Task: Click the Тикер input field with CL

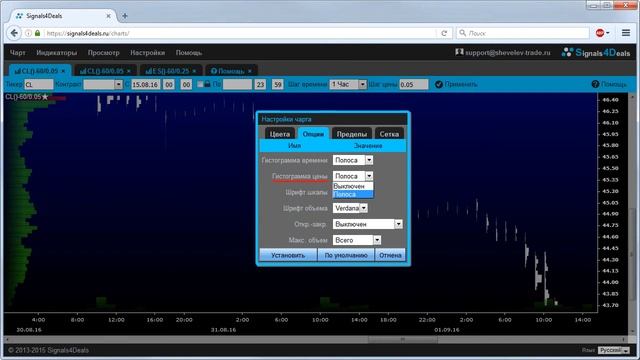Action: pos(38,84)
